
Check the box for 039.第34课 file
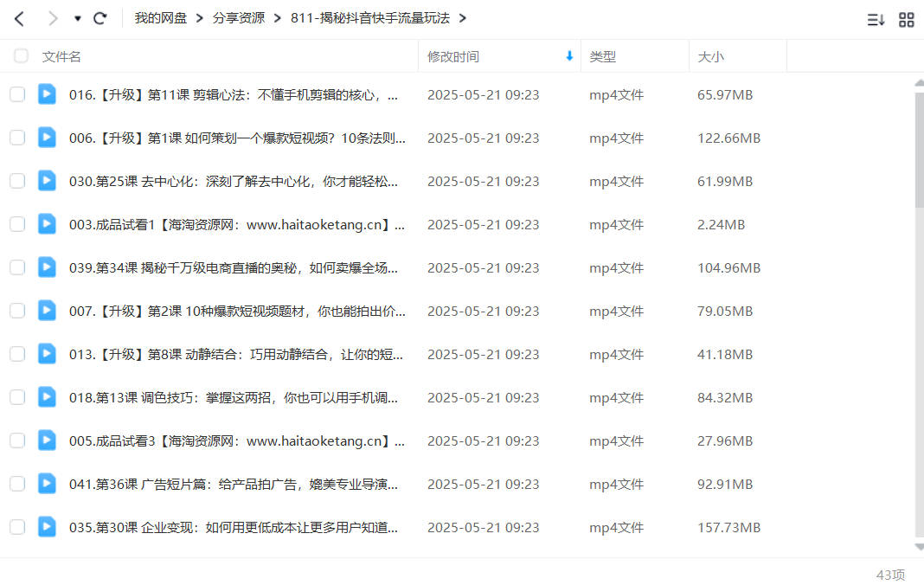point(17,267)
